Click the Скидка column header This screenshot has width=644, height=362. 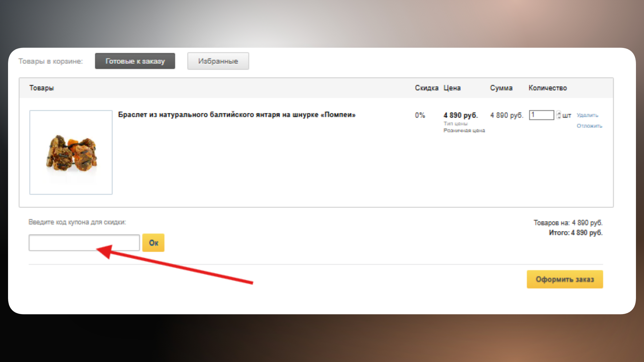coord(426,88)
